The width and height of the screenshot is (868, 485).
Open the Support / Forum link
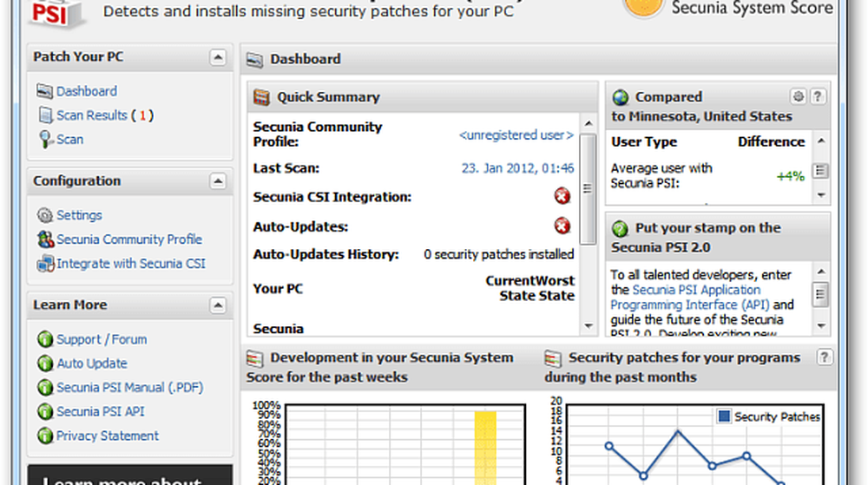[x=101, y=339]
